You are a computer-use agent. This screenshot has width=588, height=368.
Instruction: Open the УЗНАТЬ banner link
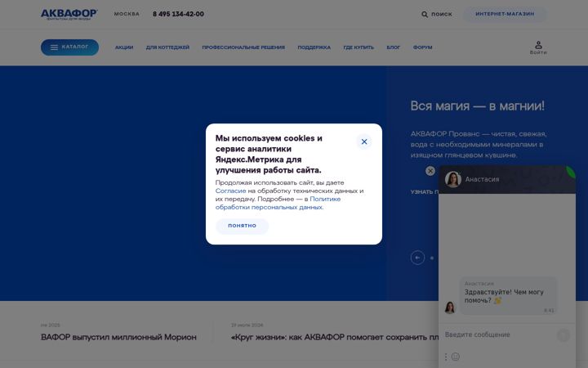point(425,192)
